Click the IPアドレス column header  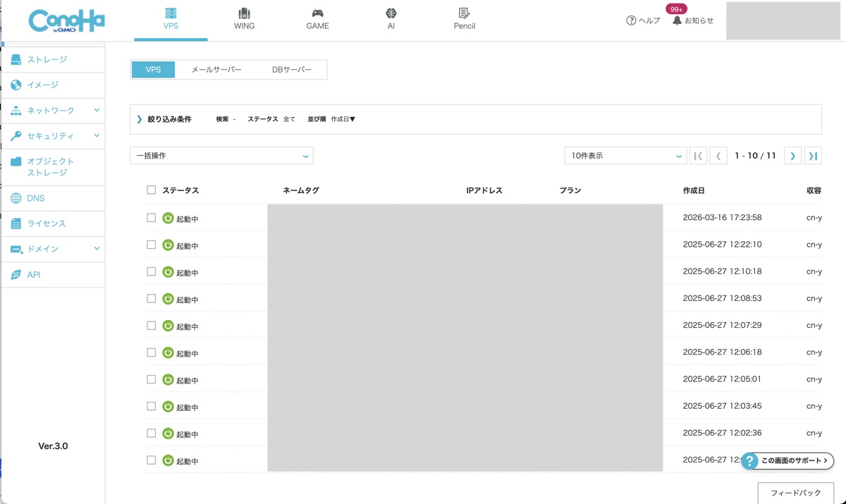coord(484,190)
